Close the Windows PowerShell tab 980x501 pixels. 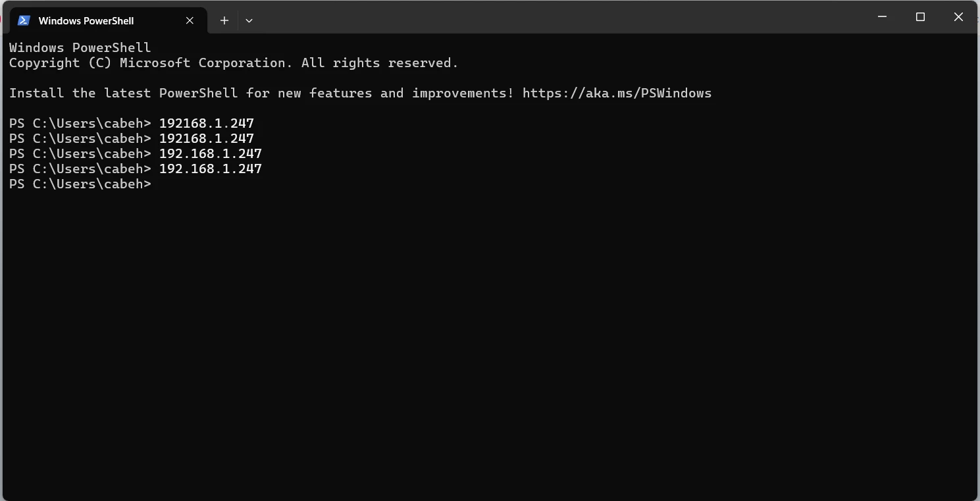coord(190,20)
